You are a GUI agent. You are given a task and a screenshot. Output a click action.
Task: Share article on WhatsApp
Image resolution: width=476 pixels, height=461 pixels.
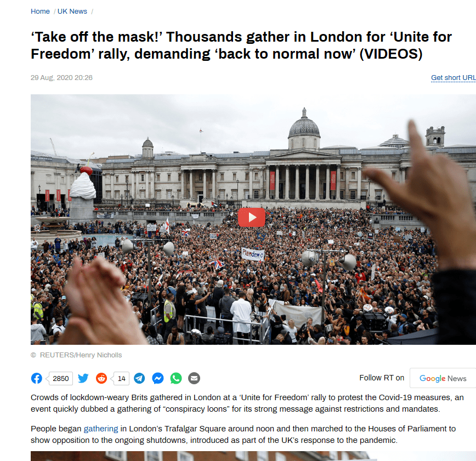click(x=176, y=378)
